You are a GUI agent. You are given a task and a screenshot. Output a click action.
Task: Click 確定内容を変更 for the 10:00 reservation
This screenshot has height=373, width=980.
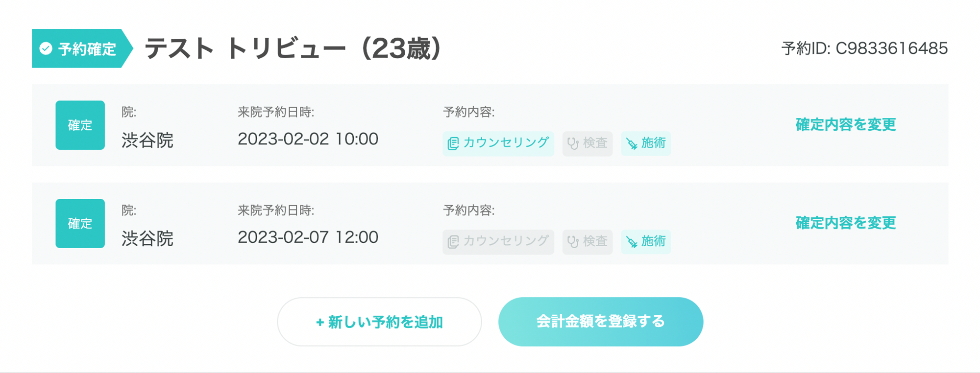tap(845, 125)
